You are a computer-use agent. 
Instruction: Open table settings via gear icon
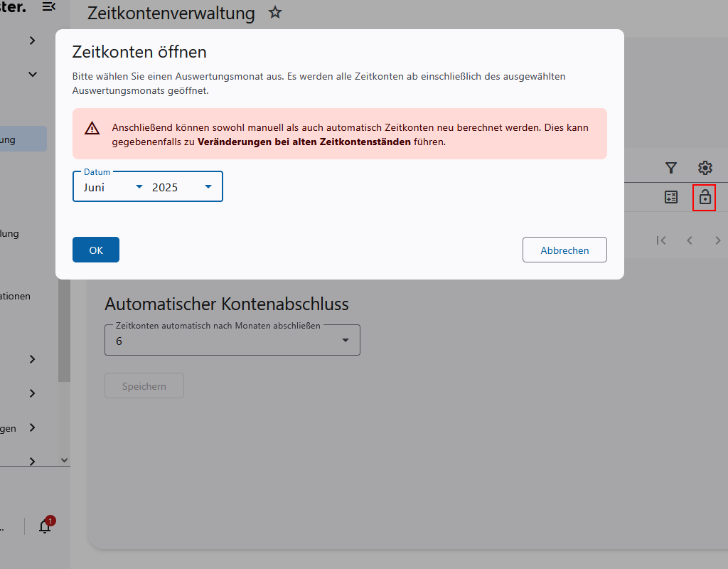[705, 168]
